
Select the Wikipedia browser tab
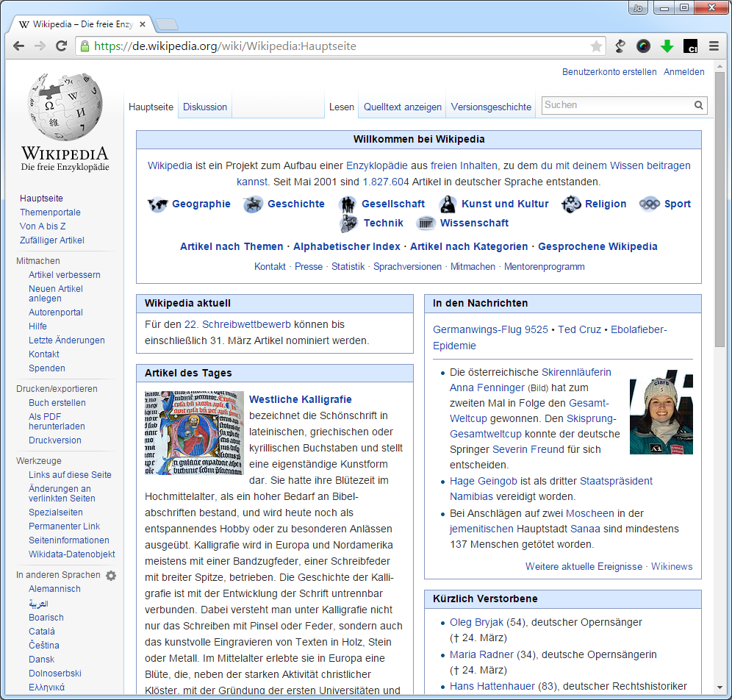(x=82, y=24)
